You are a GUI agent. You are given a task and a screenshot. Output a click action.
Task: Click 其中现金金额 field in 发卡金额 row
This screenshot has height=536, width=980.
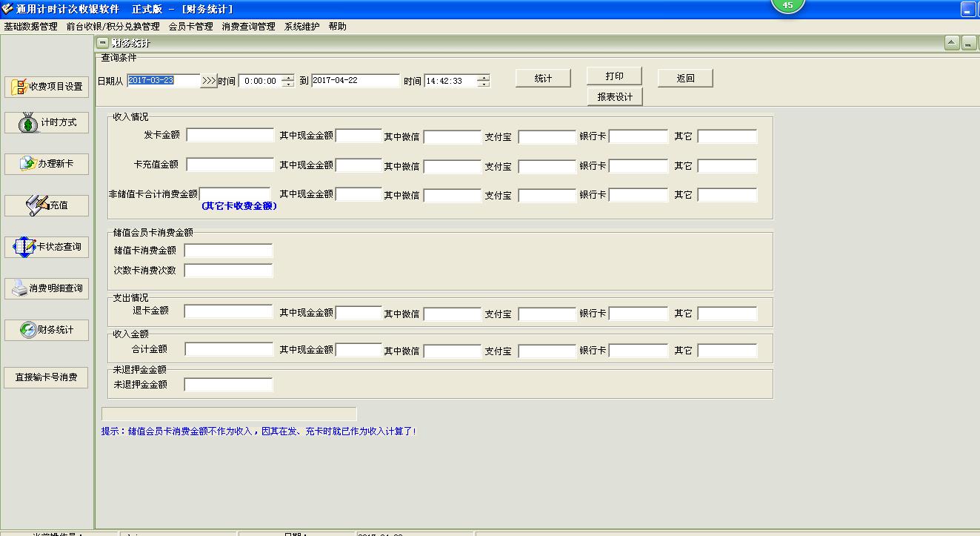[359, 135]
